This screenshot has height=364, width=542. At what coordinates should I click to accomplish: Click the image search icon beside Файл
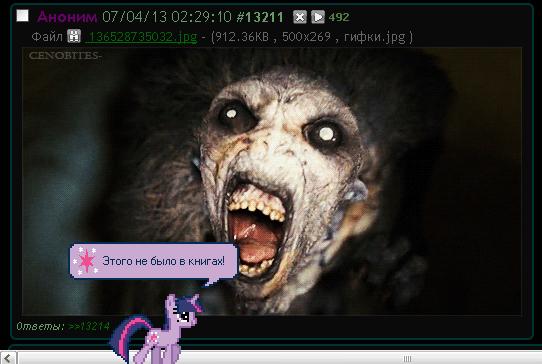pyautogui.click(x=74, y=36)
